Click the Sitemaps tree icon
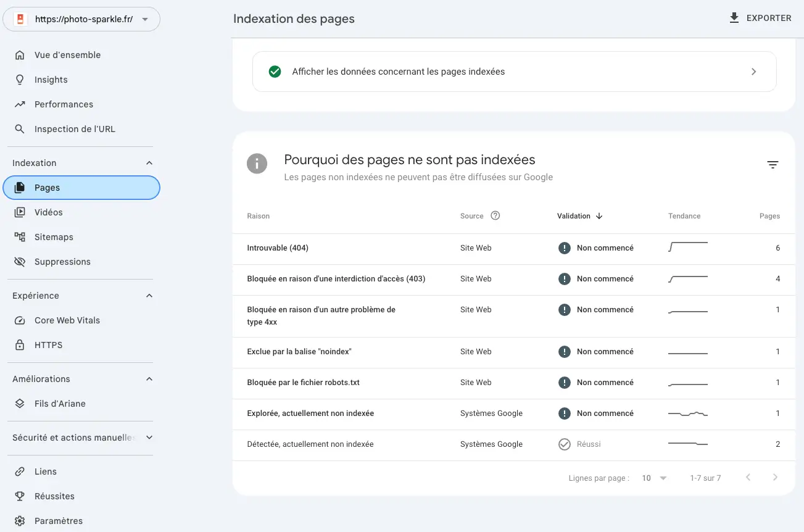 coord(20,237)
